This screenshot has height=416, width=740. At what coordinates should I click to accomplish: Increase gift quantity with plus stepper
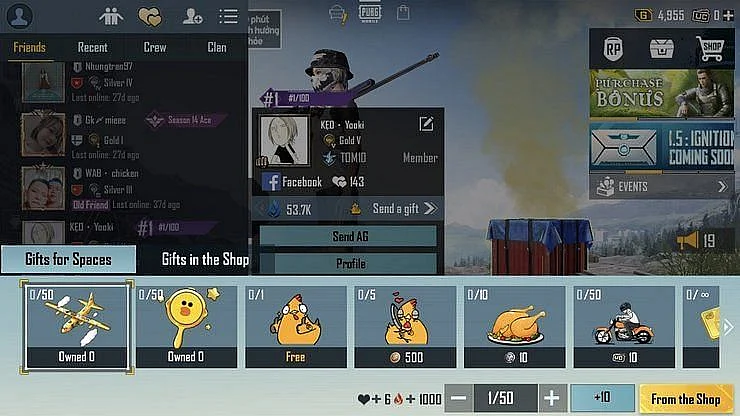pos(551,398)
